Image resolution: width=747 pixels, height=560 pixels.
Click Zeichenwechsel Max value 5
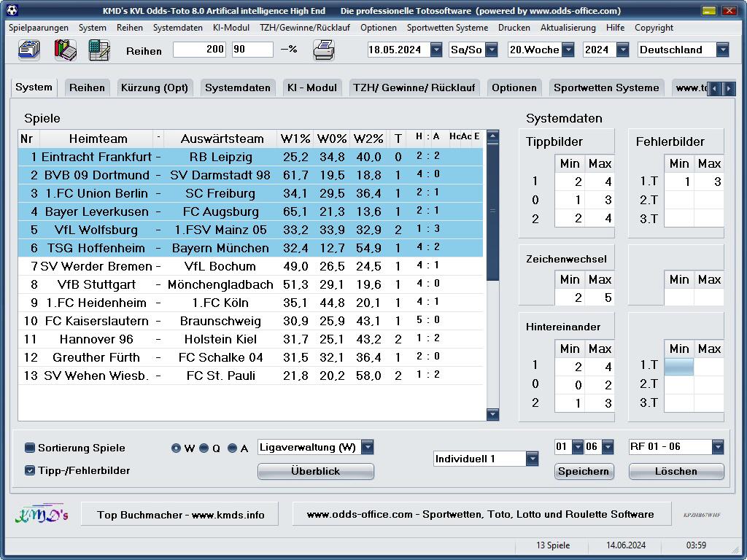[x=600, y=297]
